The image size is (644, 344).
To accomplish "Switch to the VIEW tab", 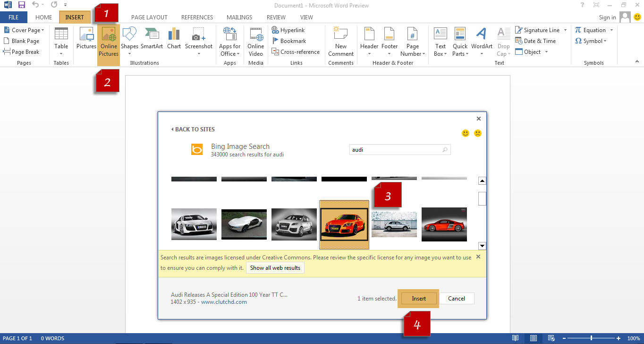I will click(x=306, y=17).
